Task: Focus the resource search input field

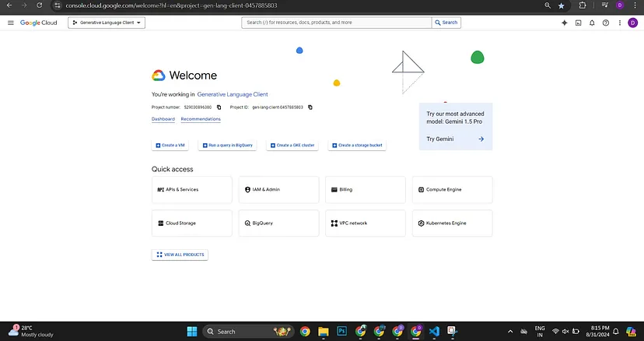Action: (336, 23)
